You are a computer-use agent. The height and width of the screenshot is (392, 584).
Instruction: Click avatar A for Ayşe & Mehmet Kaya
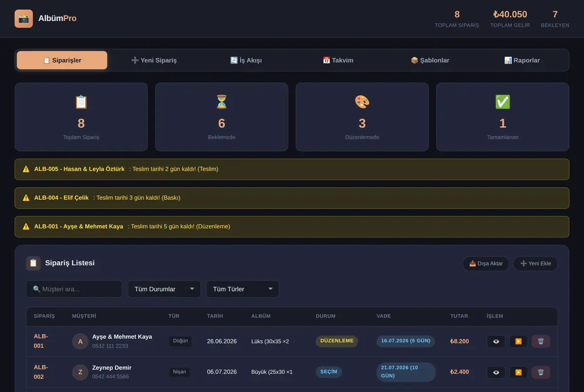pos(80,341)
